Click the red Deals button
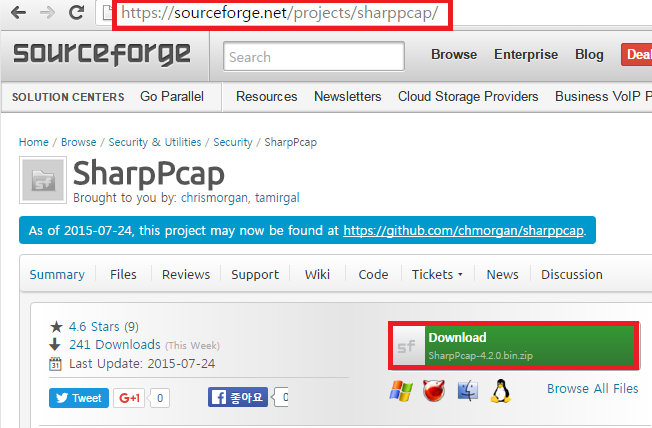This screenshot has width=652, height=428. pyautogui.click(x=637, y=54)
